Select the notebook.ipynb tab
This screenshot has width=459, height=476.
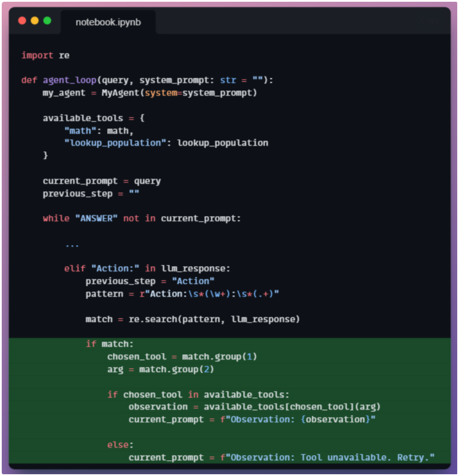point(108,22)
